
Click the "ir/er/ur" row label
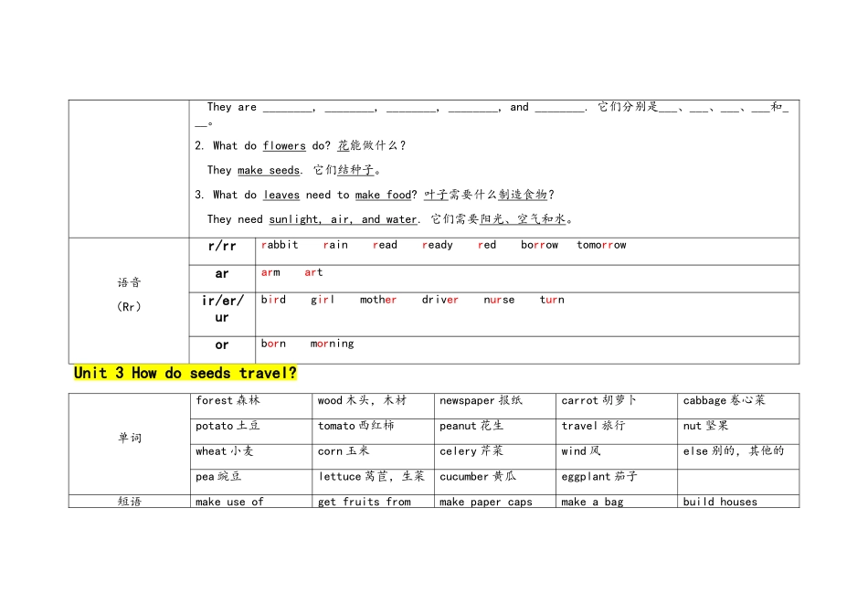tap(222, 309)
